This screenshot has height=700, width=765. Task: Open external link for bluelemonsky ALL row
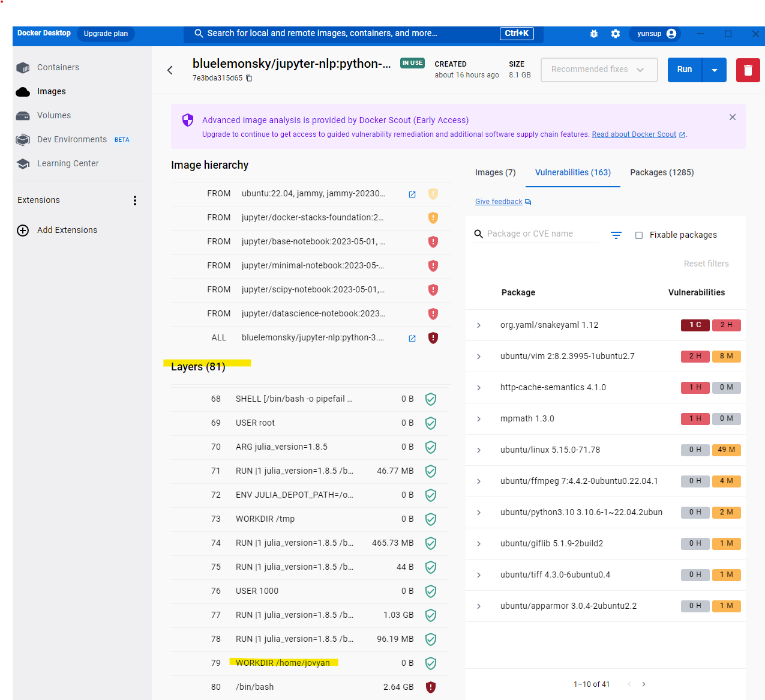412,339
